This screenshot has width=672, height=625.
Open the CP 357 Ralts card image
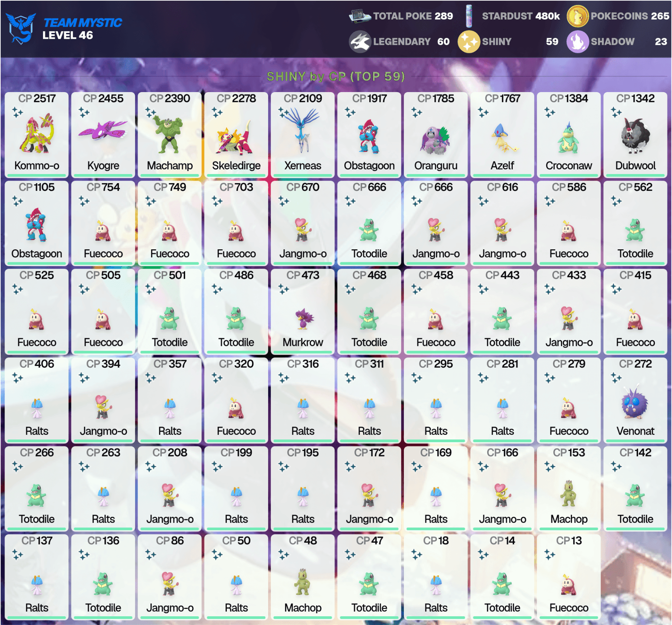pyautogui.click(x=170, y=408)
